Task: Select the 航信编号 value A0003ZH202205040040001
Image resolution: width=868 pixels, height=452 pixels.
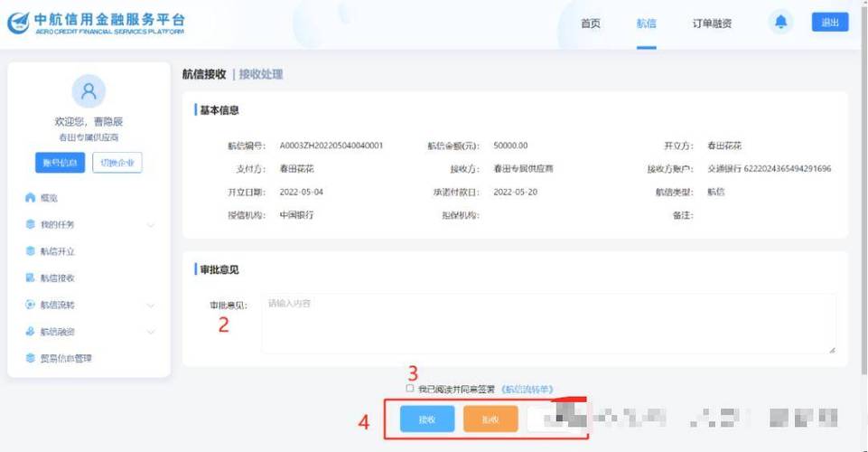Action: pos(331,146)
